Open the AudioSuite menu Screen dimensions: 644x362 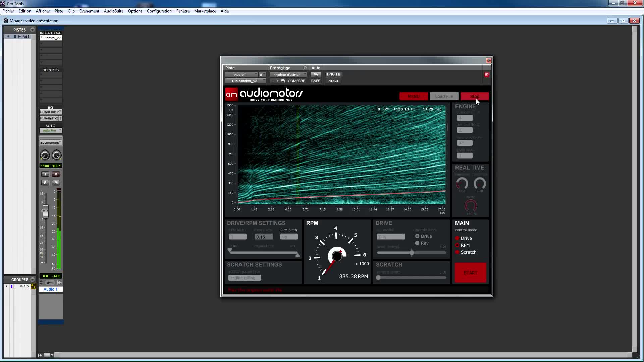coord(114,11)
